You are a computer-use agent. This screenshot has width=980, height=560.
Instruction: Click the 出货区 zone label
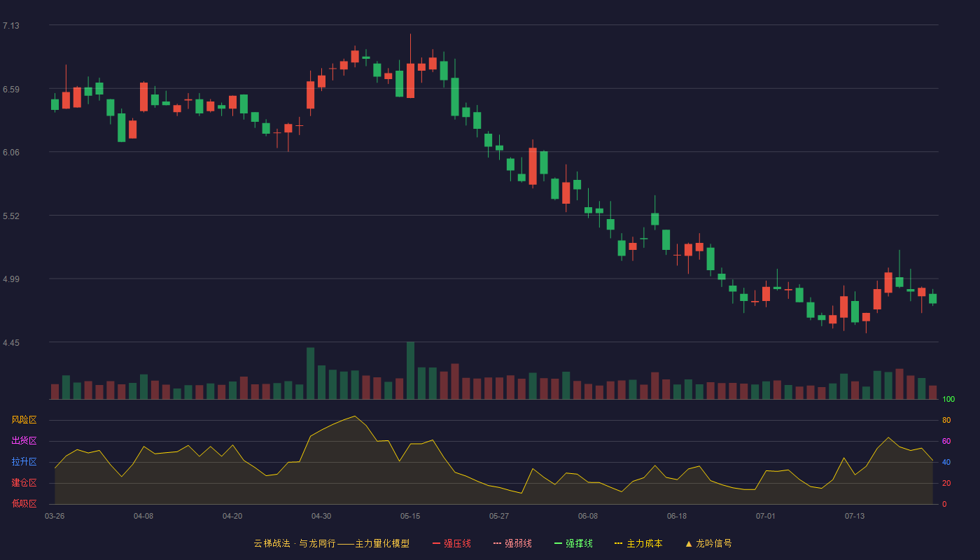click(x=24, y=441)
